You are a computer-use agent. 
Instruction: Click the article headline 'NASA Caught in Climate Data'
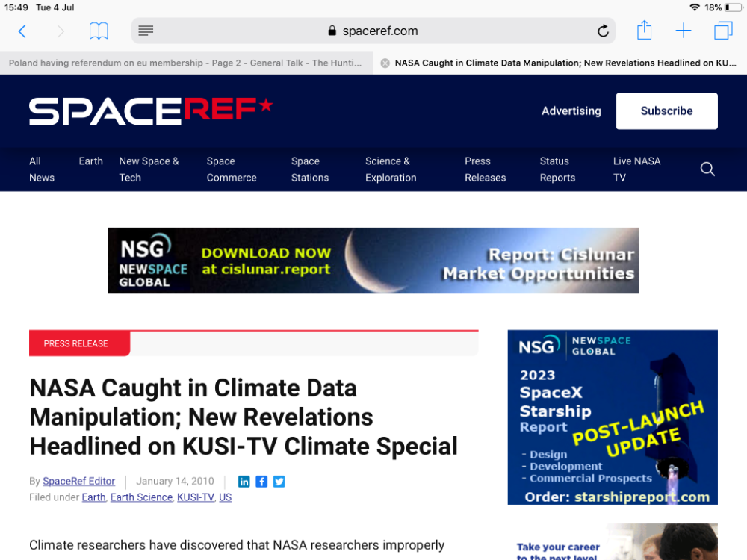click(244, 417)
